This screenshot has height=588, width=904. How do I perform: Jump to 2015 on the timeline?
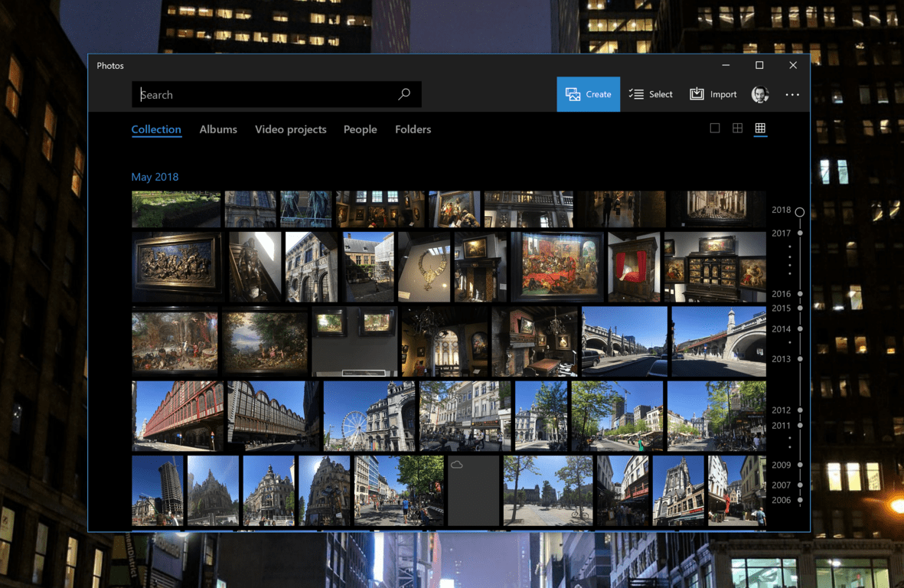click(x=782, y=309)
